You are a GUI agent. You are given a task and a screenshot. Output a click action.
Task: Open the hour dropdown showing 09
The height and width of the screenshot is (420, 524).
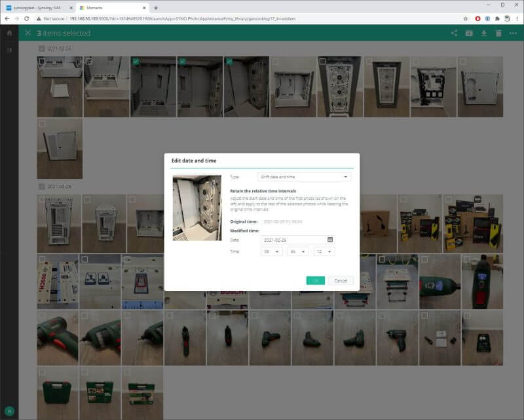pyautogui.click(x=271, y=252)
